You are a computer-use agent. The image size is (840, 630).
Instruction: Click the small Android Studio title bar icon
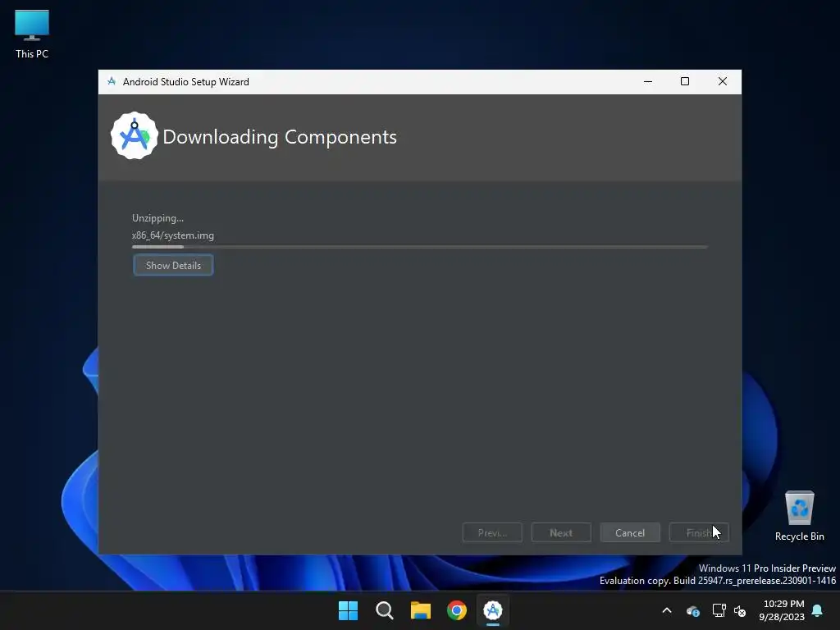112,81
